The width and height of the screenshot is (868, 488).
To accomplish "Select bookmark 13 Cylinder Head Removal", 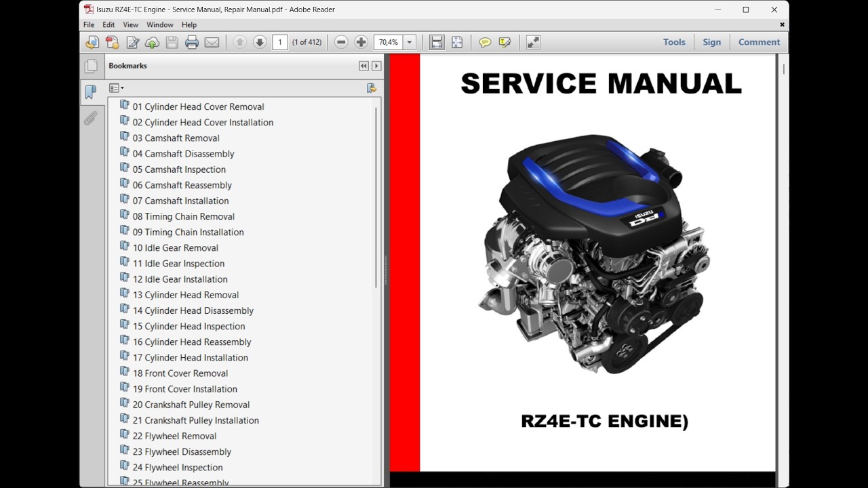I will [x=185, y=295].
